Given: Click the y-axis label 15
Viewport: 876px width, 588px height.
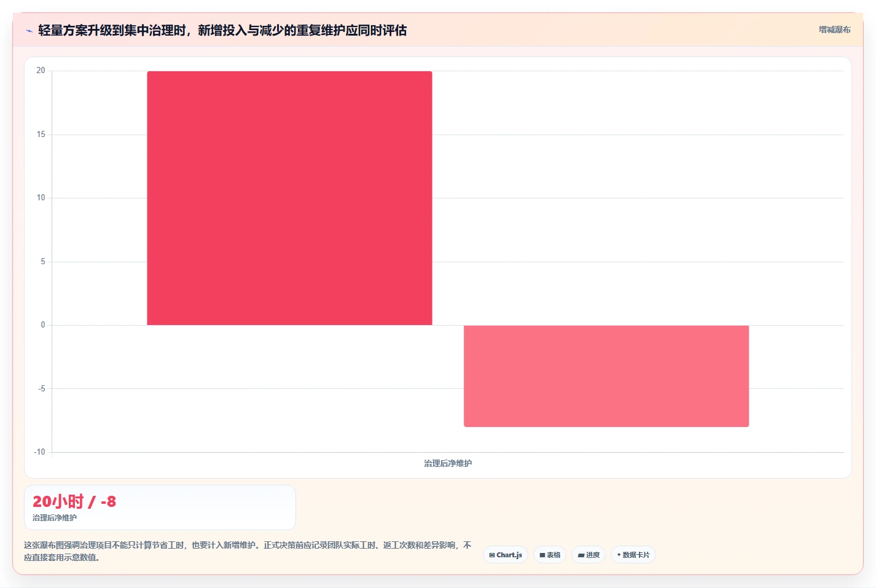Looking at the screenshot, I should (41, 135).
